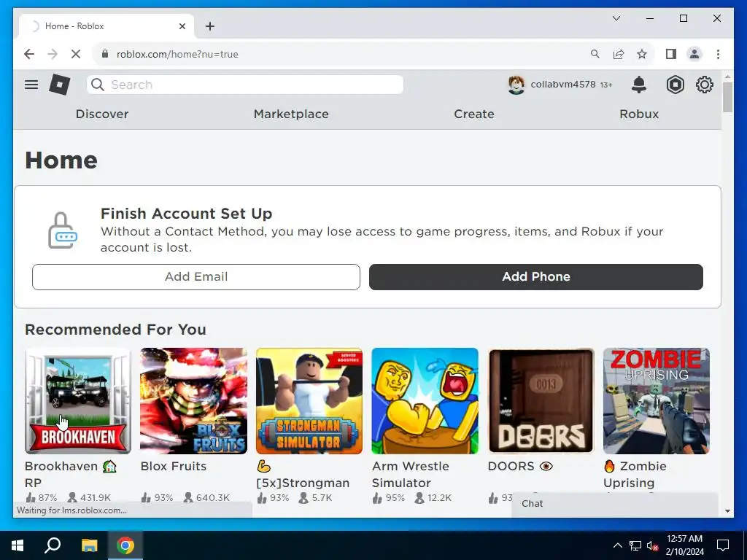747x560 pixels.
Task: Close the Home - Roblox tab
Action: 182,26
